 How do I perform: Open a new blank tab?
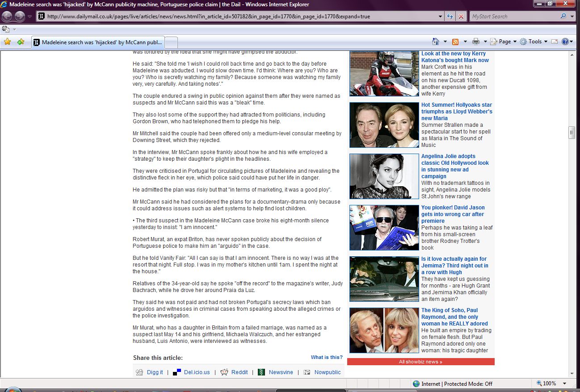[x=172, y=42]
